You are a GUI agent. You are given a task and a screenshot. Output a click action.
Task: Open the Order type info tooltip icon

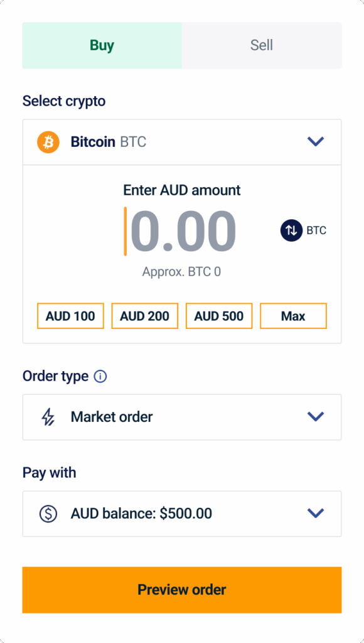(99, 376)
